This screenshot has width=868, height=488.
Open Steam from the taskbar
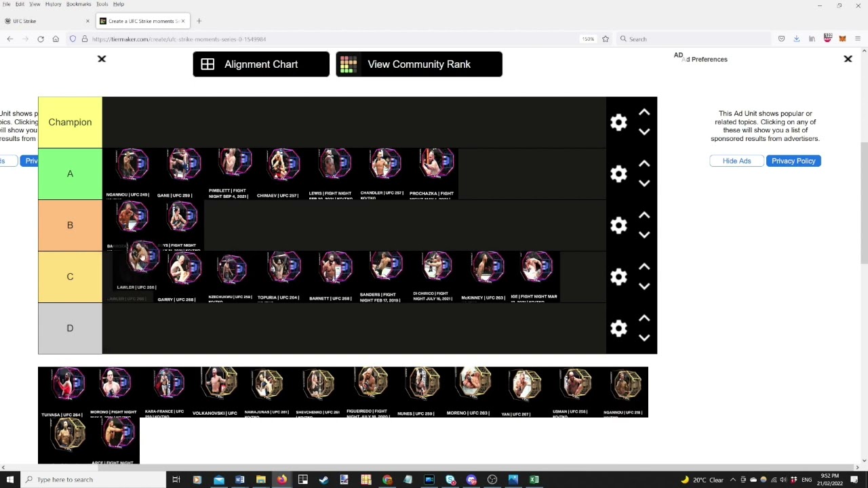pos(323,480)
